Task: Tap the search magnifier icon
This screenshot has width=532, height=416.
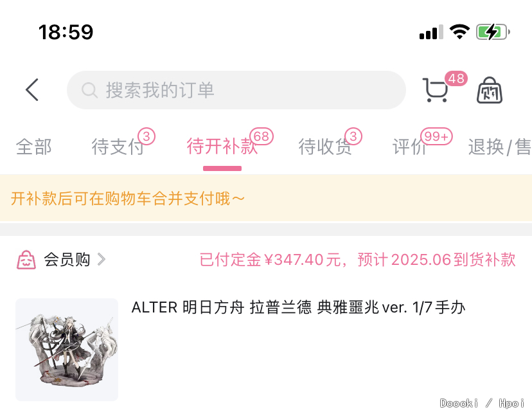Action: coord(89,90)
